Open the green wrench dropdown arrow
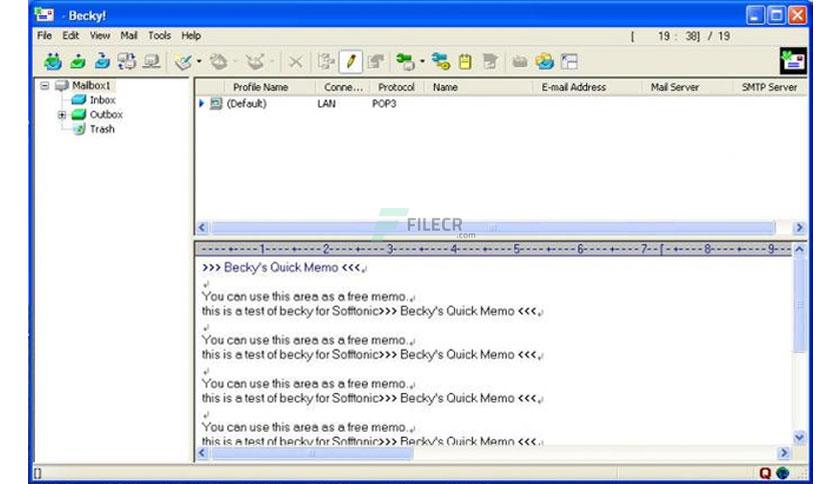The width and height of the screenshot is (836, 484). click(x=422, y=62)
